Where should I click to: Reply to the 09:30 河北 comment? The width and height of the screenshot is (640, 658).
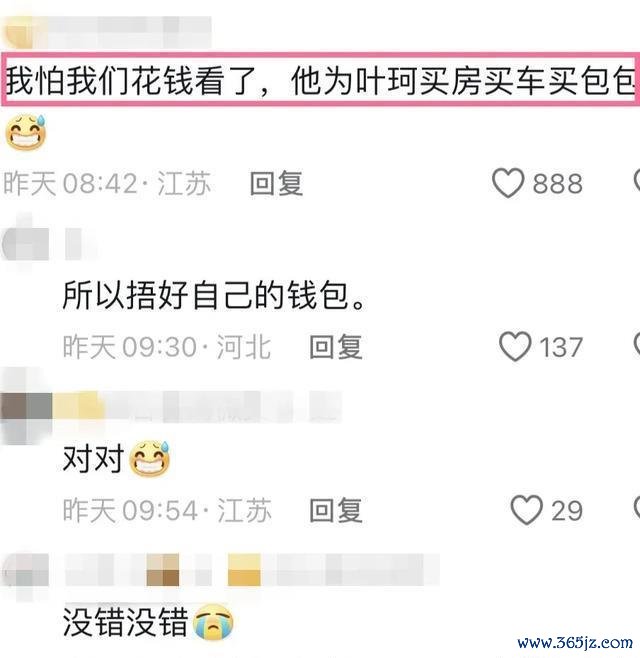pos(336,347)
